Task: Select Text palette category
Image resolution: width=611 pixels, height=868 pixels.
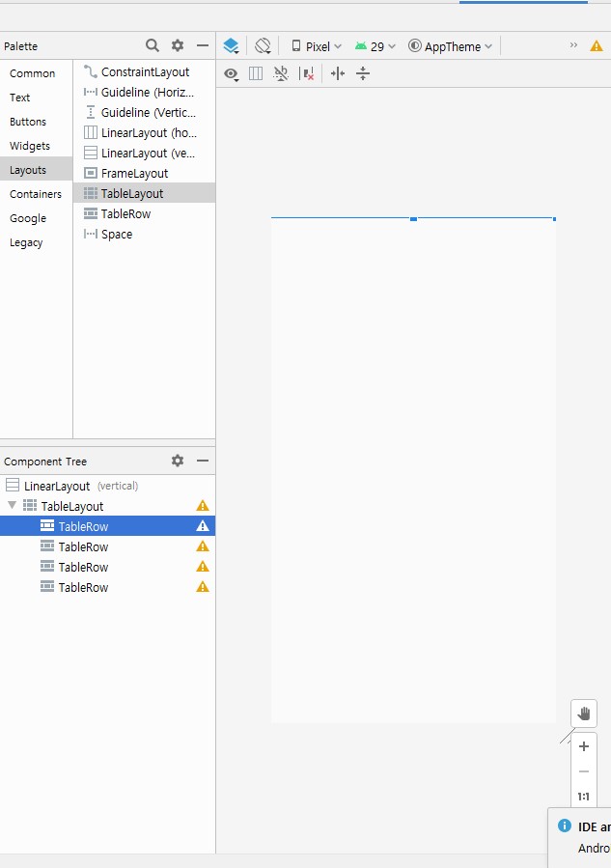Action: pyautogui.click(x=36, y=98)
